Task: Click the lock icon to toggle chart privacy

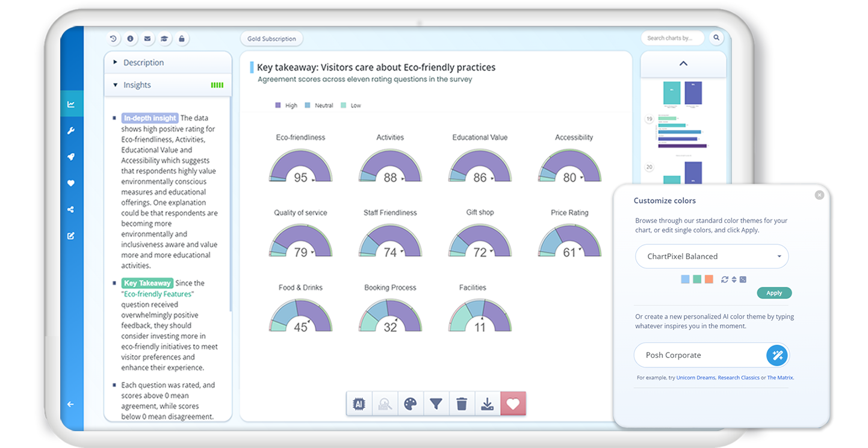Action: pyautogui.click(x=182, y=38)
